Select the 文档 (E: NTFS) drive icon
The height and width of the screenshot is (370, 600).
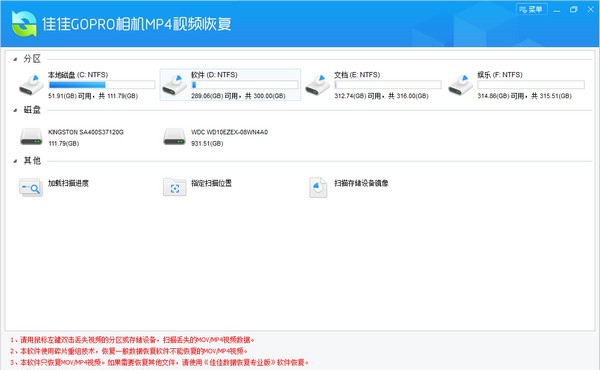[x=318, y=85]
